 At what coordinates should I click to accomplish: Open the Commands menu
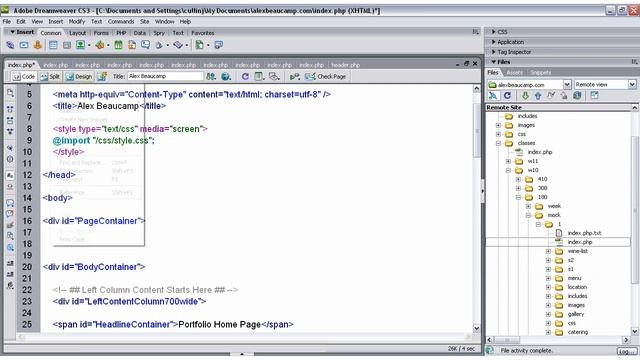[121, 21]
